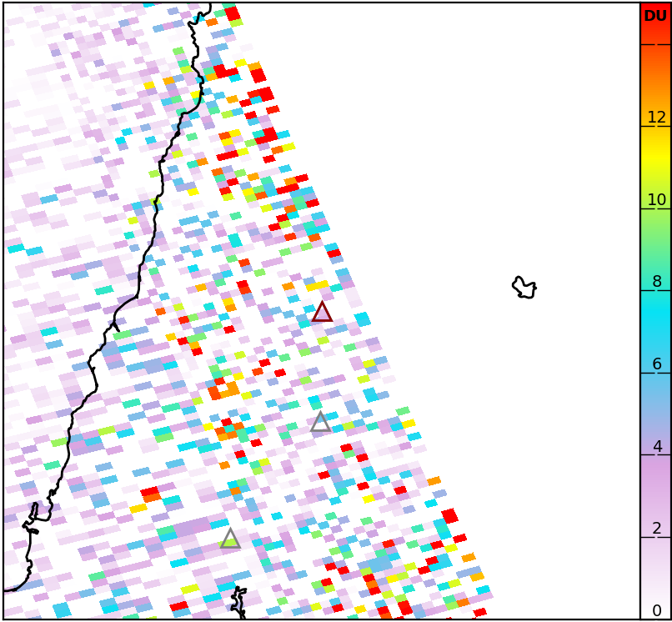Viewport: 672px width, 622px height.
Task: Click the dark red triangle volcano marker
Action: click(x=322, y=312)
